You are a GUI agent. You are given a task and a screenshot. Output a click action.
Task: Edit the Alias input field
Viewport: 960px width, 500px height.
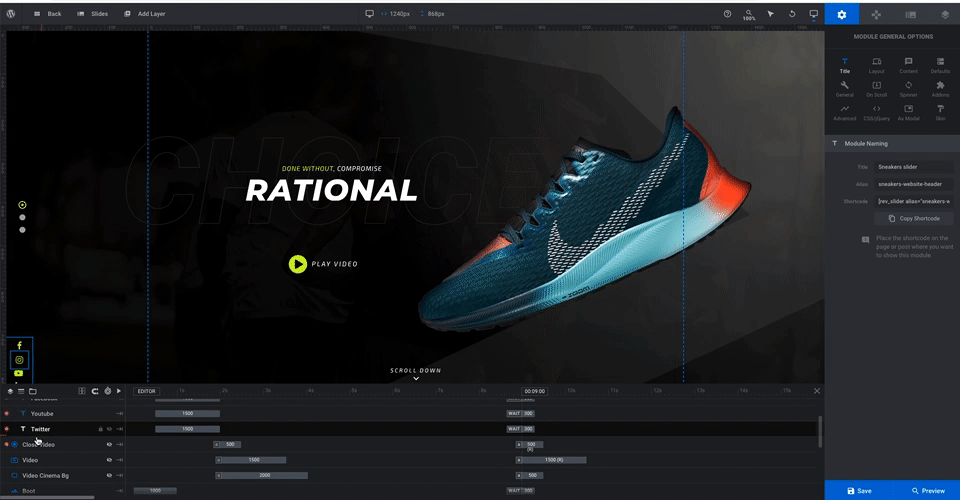coord(913,184)
